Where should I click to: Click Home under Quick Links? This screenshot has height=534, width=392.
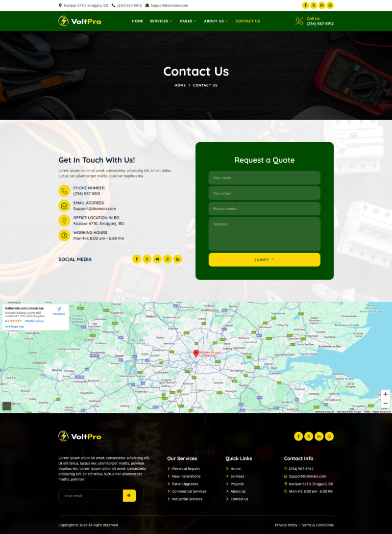[236, 469]
